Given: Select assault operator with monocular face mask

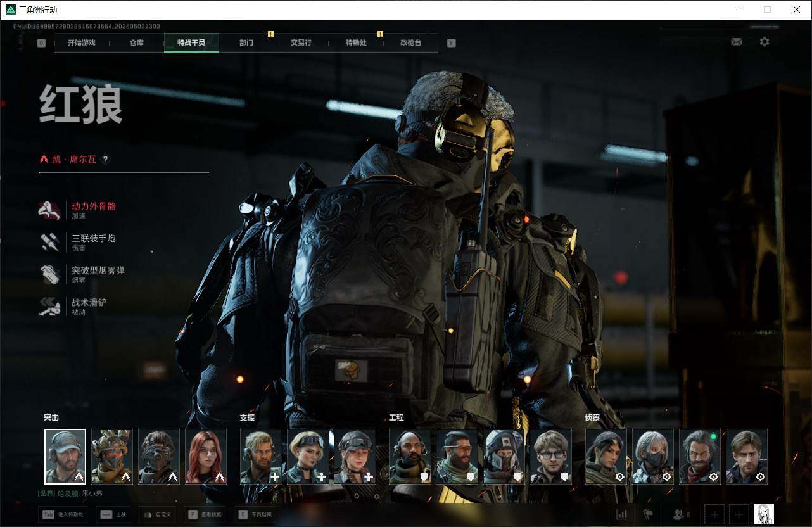Looking at the screenshot, I should tap(159, 457).
